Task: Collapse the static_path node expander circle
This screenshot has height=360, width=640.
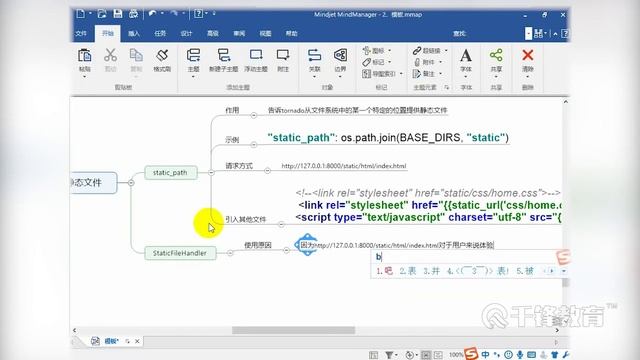Action: [211, 173]
